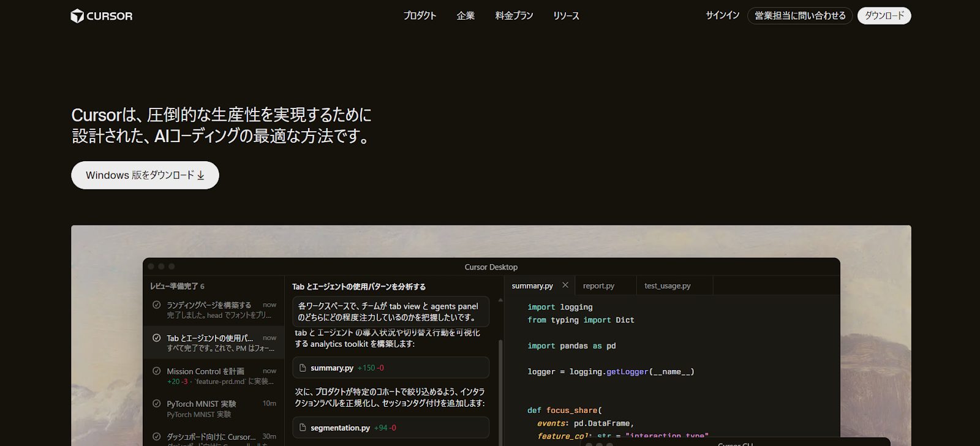Click the chat panel scrollbar
This screenshot has width=980, height=446.
500,380
